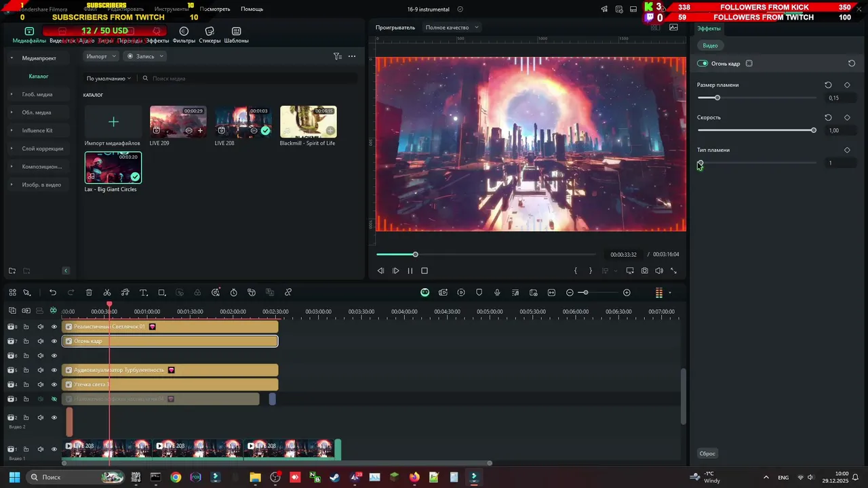Click the green AI copilot icon

[x=425, y=293]
